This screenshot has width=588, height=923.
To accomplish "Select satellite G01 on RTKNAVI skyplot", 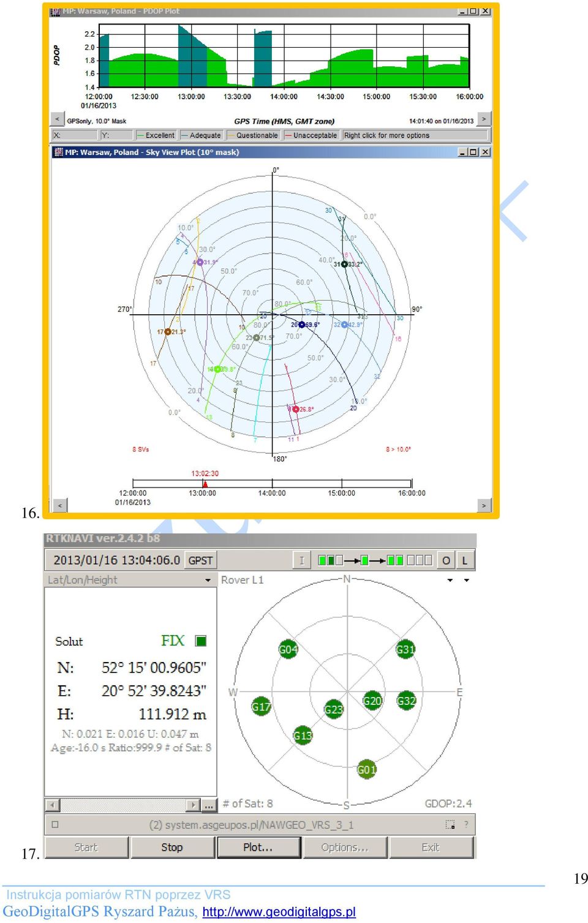I will (366, 769).
